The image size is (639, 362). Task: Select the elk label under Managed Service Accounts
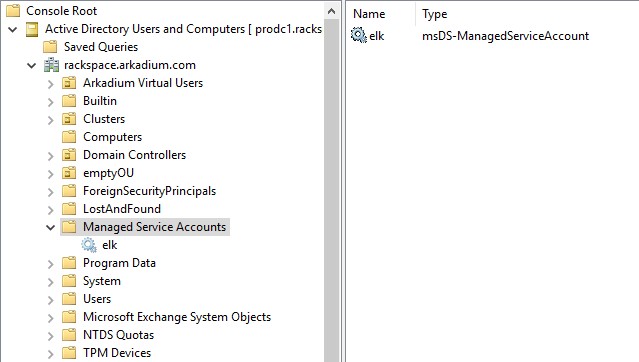click(x=110, y=245)
